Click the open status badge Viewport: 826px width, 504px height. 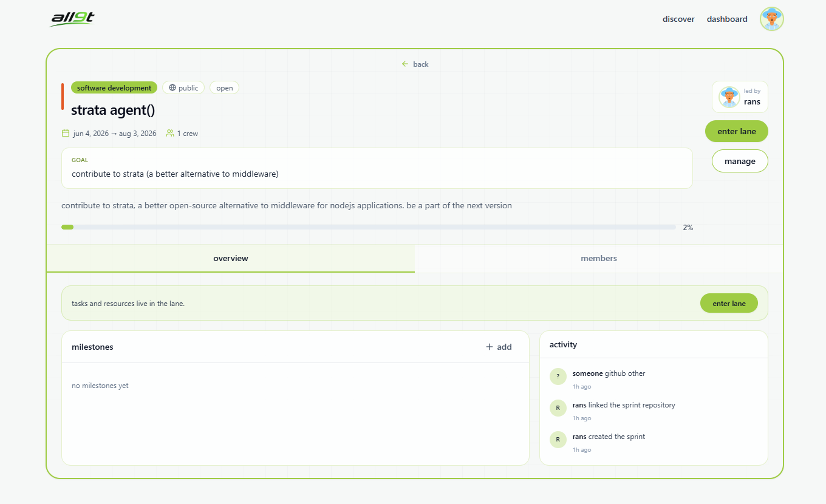pos(225,88)
